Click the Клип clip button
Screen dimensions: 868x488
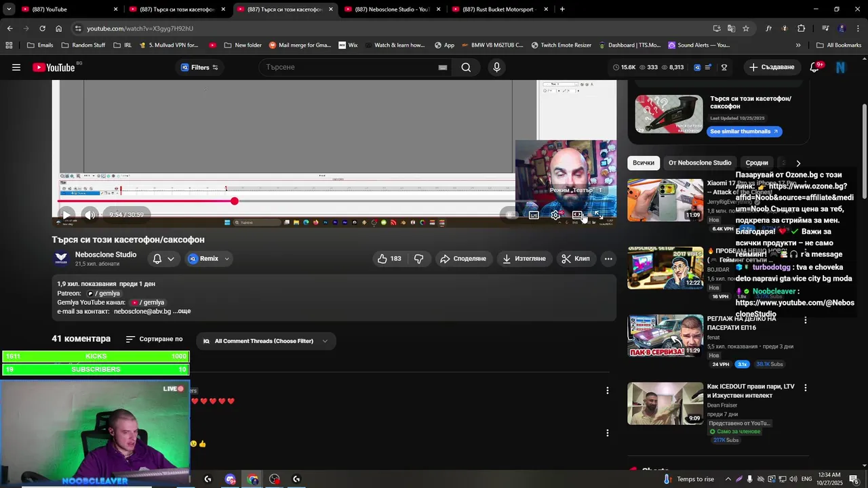coord(576,258)
